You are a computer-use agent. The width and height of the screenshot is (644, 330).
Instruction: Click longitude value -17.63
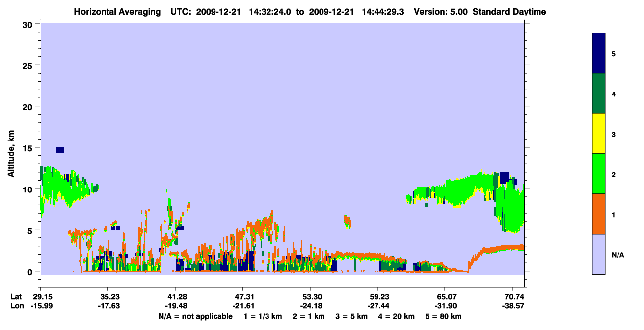(x=108, y=306)
